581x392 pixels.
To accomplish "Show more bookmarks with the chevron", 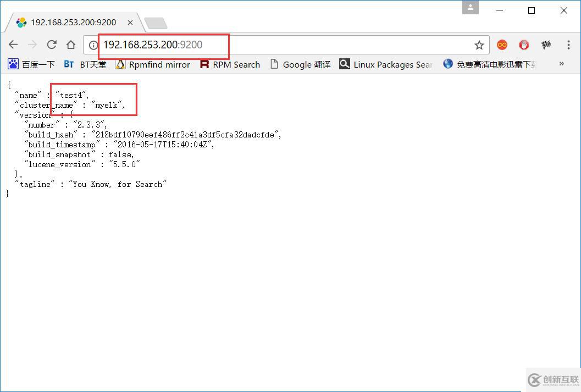I will tap(561, 64).
